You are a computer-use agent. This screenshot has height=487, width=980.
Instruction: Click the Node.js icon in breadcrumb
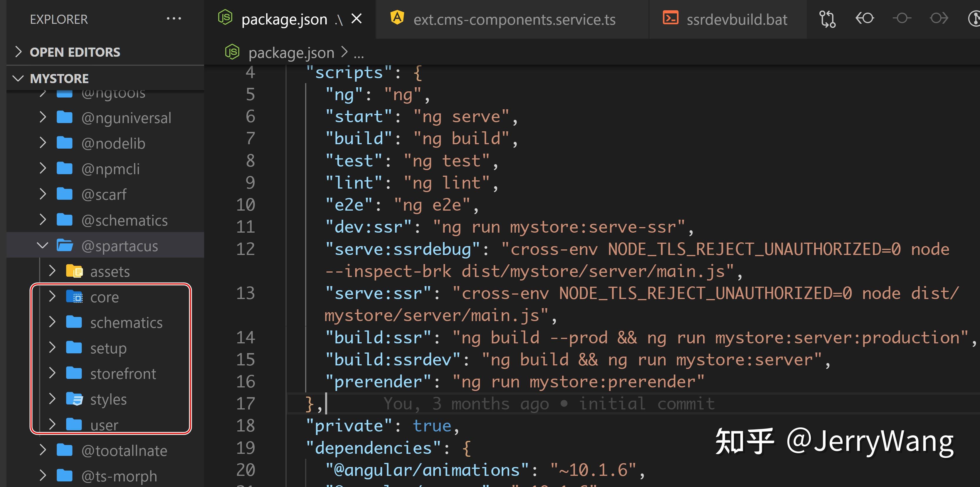click(232, 52)
